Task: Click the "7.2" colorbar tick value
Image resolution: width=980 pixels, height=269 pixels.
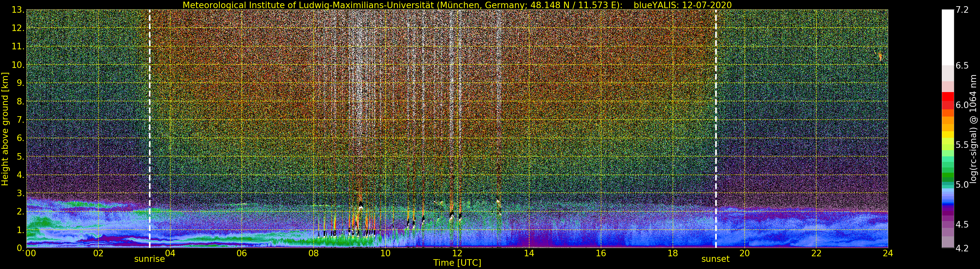Action: pyautogui.click(x=962, y=10)
